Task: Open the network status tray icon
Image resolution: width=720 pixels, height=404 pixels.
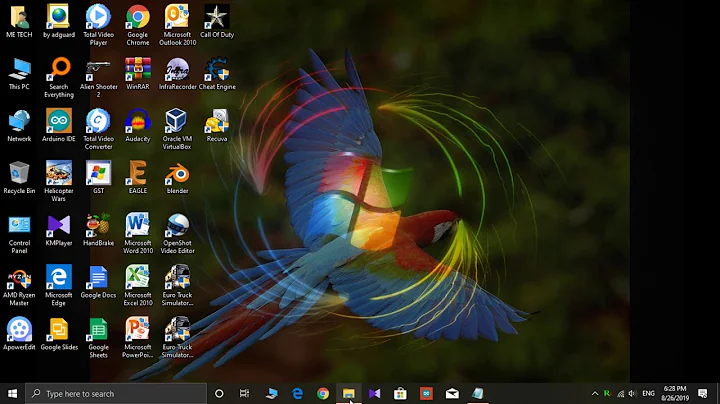Action: [x=620, y=393]
